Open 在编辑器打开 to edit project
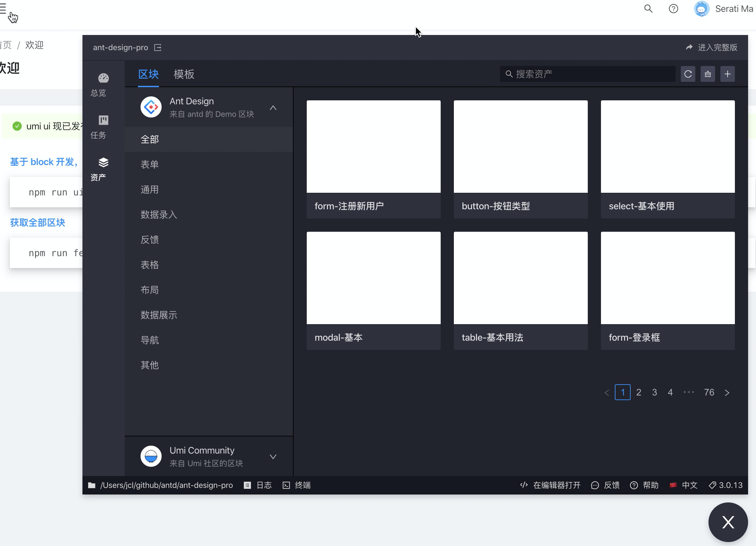The height and width of the screenshot is (546, 756). pyautogui.click(x=550, y=485)
